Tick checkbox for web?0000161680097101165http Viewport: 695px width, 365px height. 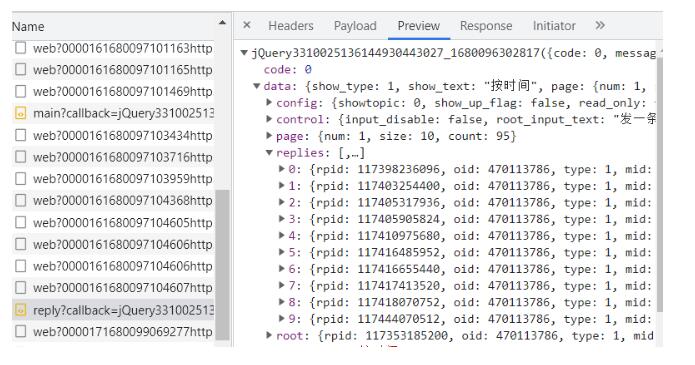(20, 70)
